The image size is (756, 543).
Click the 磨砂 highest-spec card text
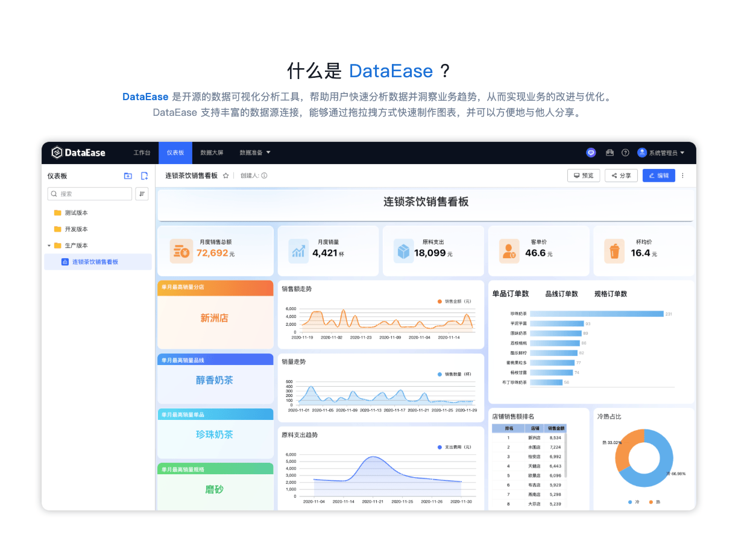pos(215,489)
